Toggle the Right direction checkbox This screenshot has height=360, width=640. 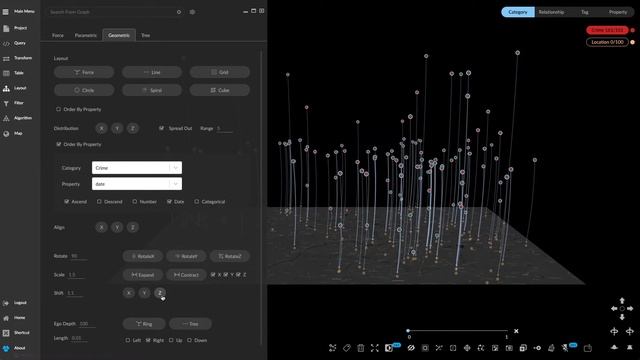(x=148, y=340)
